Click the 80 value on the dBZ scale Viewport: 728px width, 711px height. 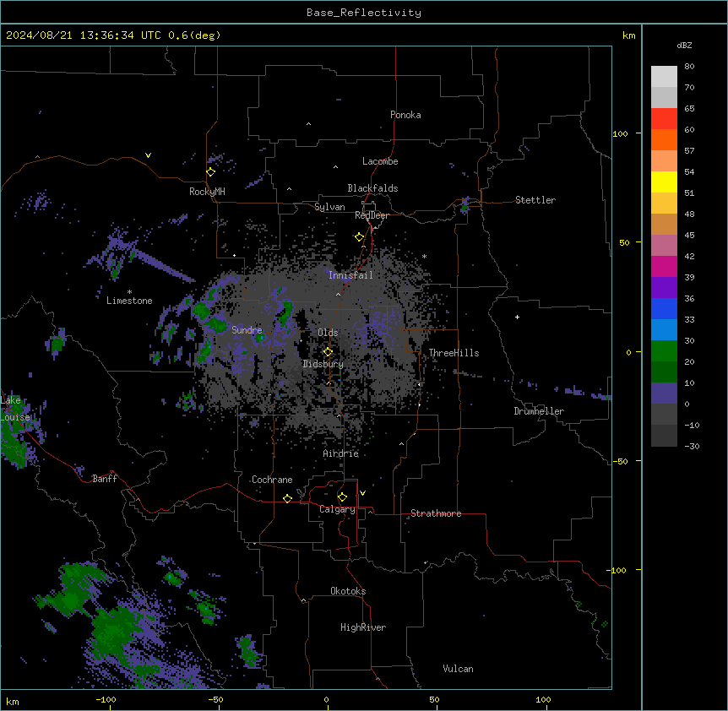(689, 67)
